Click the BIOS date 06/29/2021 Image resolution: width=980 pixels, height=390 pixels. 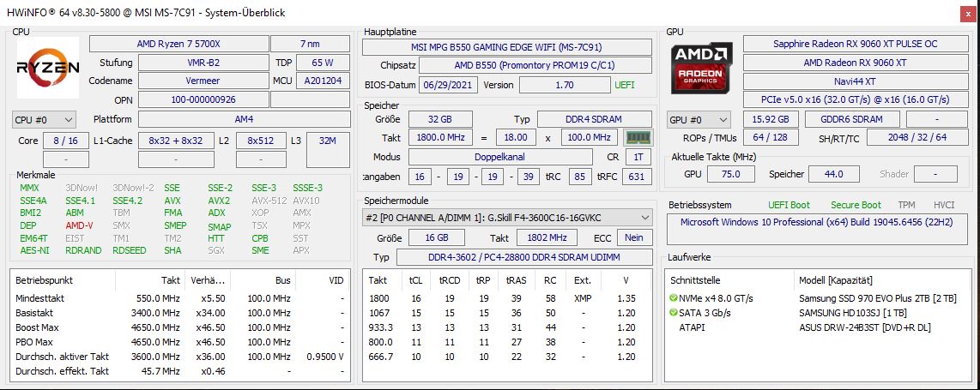tap(449, 85)
